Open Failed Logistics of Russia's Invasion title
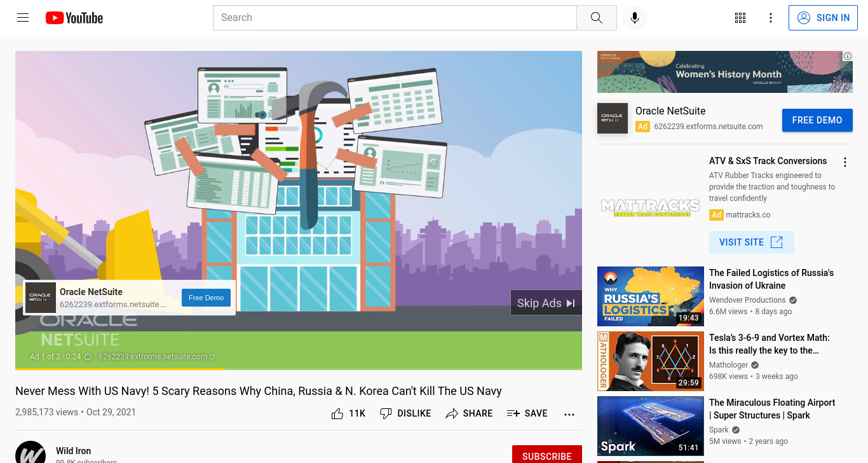This screenshot has width=868, height=463. tap(771, 279)
